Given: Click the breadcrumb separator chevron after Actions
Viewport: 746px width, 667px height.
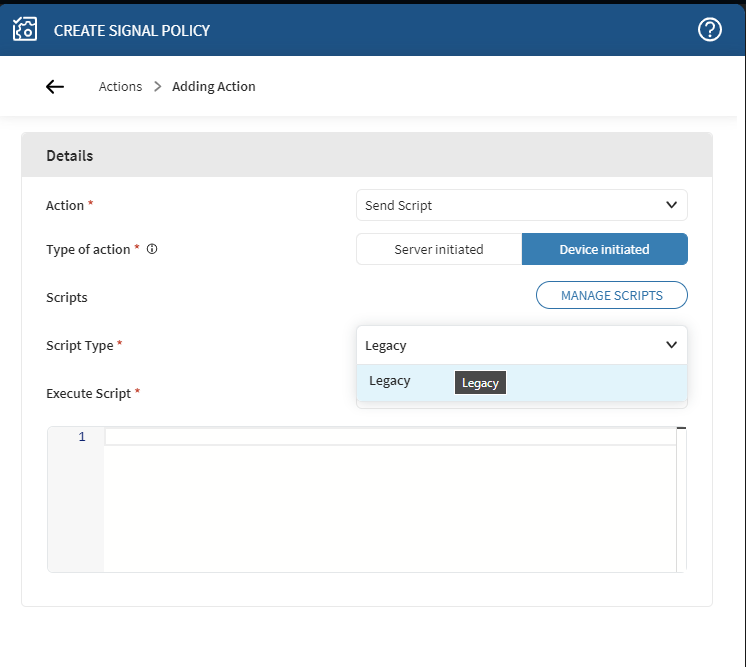Looking at the screenshot, I should [x=157, y=87].
